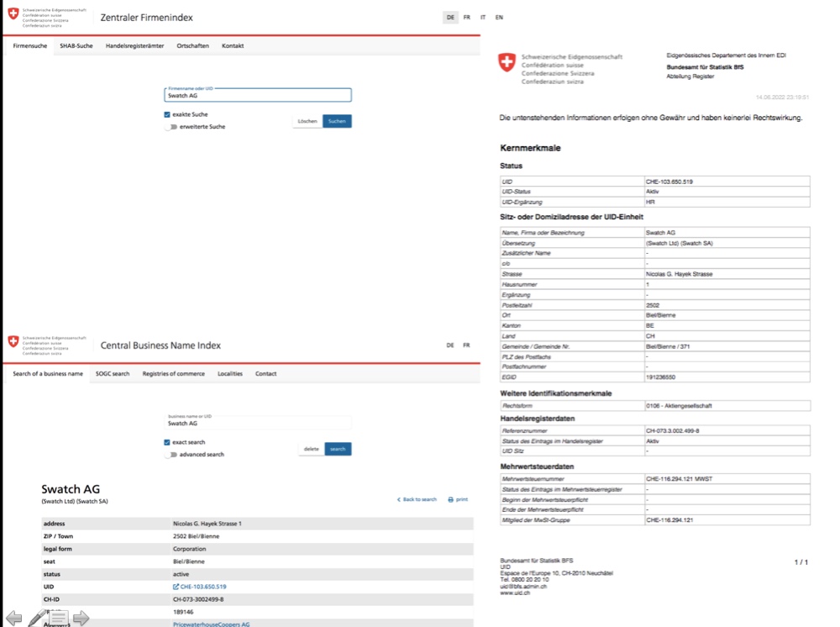The width and height of the screenshot is (840, 627).
Task: Open 'Search of a business name' tab
Action: coord(48,374)
